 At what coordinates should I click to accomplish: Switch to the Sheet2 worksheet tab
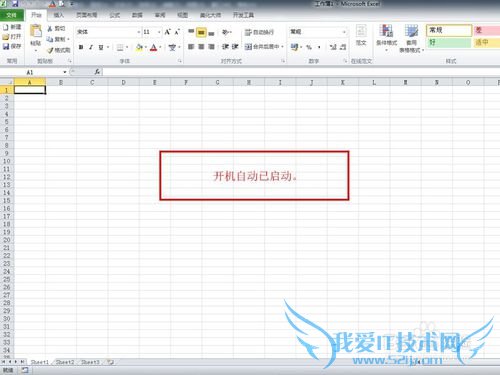click(65, 362)
